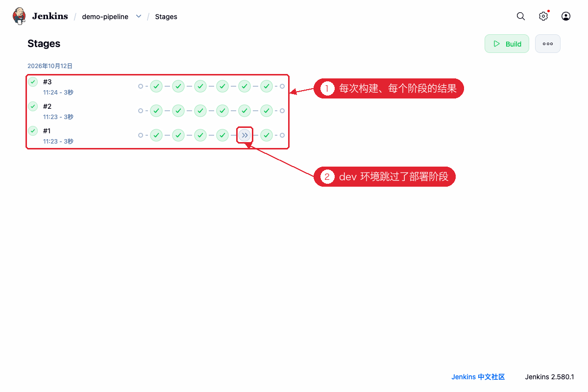Select first stage checkmark of build #3
The height and width of the screenshot is (392, 588).
tap(156, 86)
